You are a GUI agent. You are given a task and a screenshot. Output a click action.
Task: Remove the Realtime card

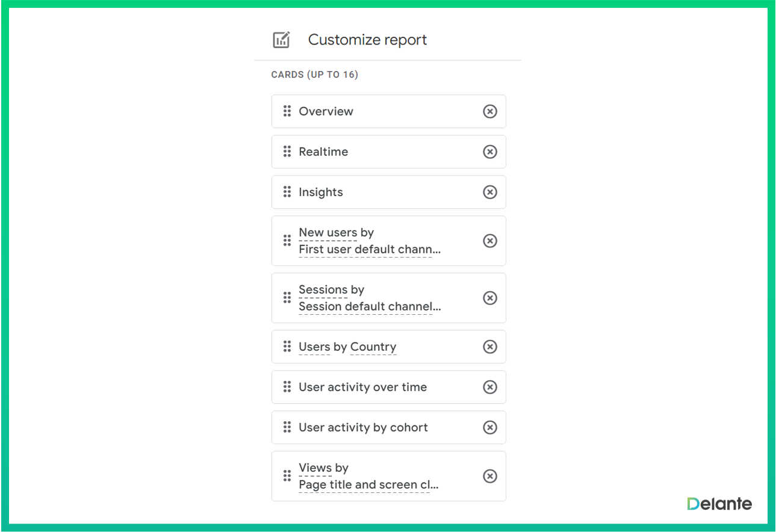(x=490, y=152)
